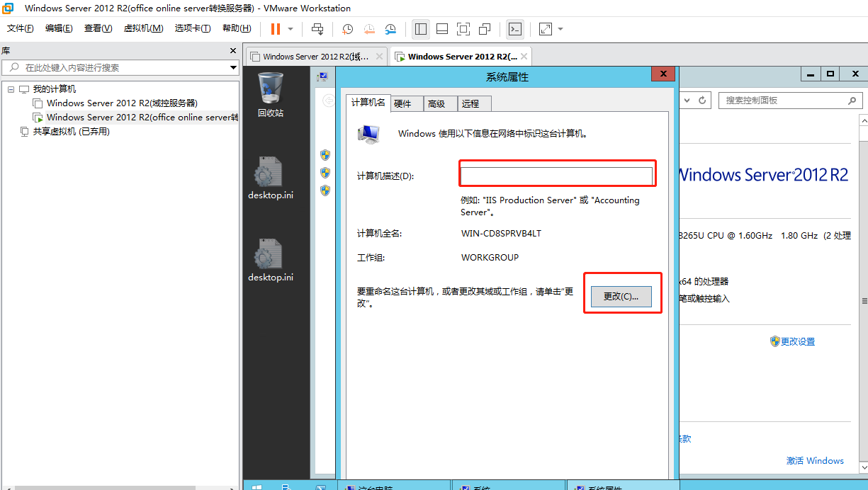Open the snapshot manager icon
This screenshot has width=868, height=490.
coord(390,29)
